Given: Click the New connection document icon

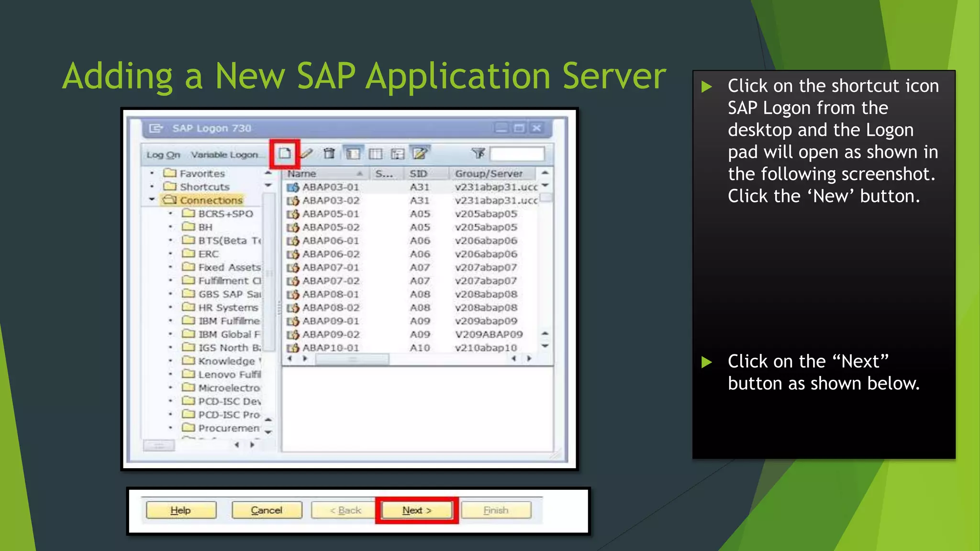Looking at the screenshot, I should [x=284, y=154].
